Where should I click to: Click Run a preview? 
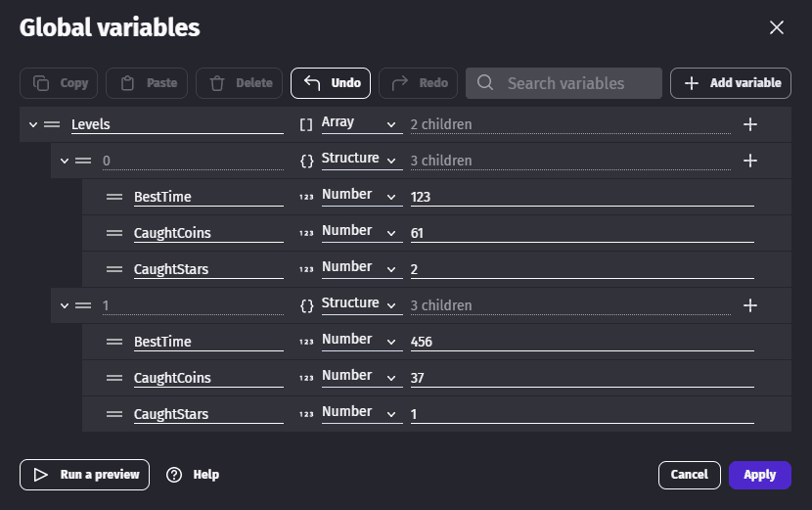pyautogui.click(x=84, y=475)
